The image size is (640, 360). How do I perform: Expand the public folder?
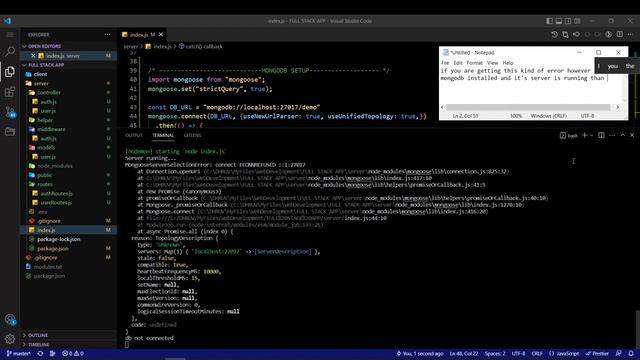[x=68, y=175]
